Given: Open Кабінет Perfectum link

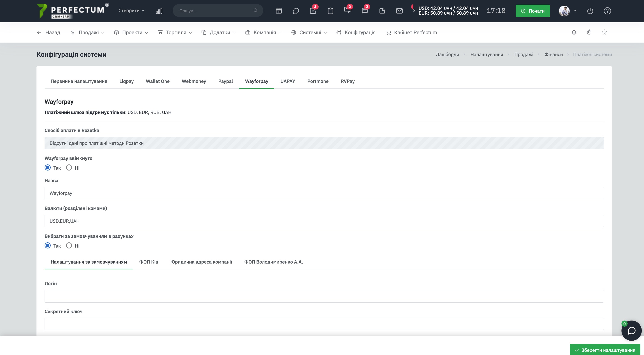Looking at the screenshot, I should tap(411, 32).
